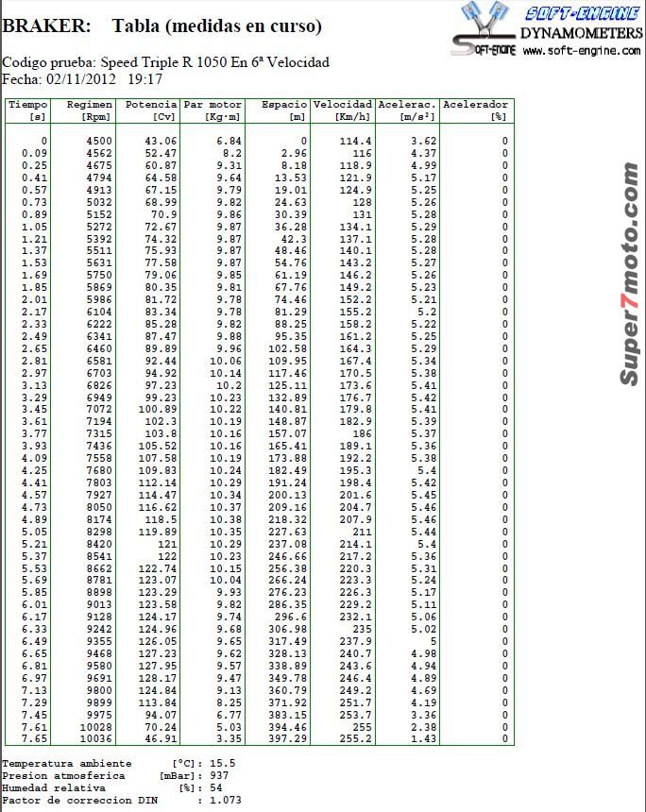Select the Acelerac. [m/s²] column header
646x812 pixels.
pyautogui.click(x=407, y=110)
